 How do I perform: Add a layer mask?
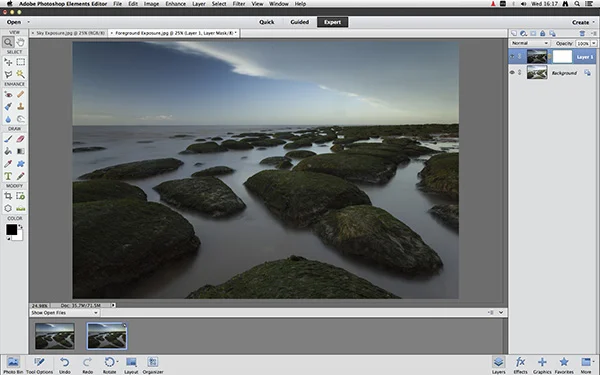pyautogui.click(x=533, y=34)
